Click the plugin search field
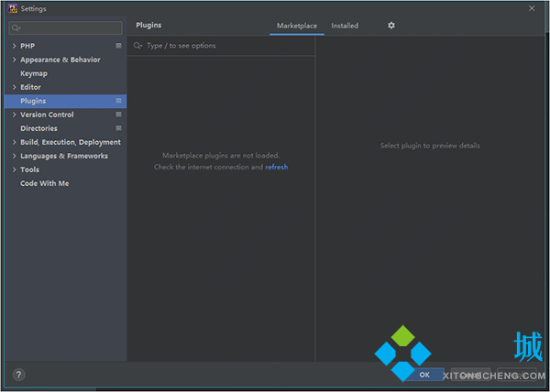Viewport: 550px width, 392px height. click(225, 46)
